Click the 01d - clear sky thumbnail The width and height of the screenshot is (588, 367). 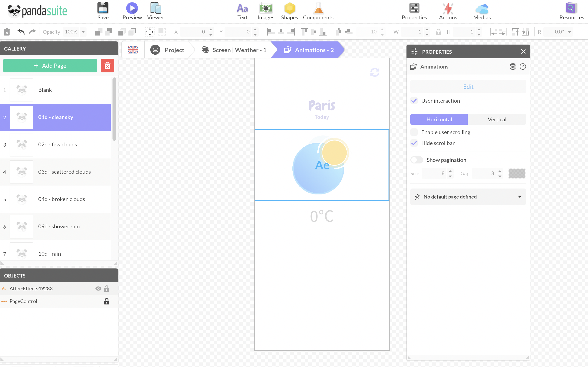tap(21, 117)
